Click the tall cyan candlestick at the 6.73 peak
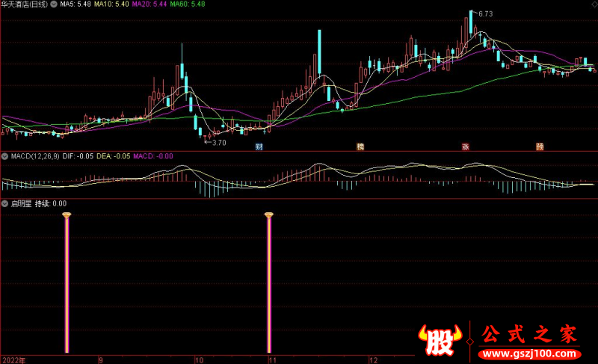Image resolution: width=598 pixels, height=364 pixels. (x=471, y=23)
